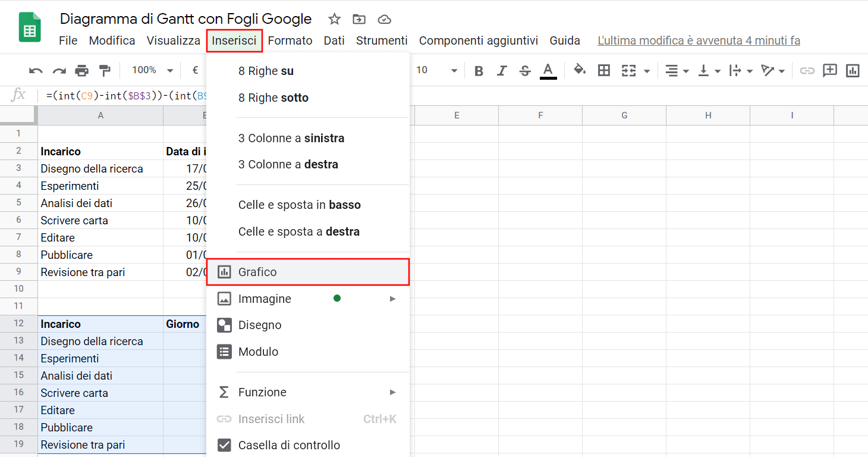
Task: Open the Guida menu
Action: tap(565, 40)
